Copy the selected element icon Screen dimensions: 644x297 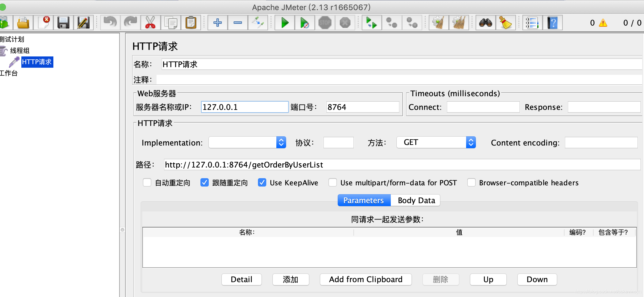(171, 23)
